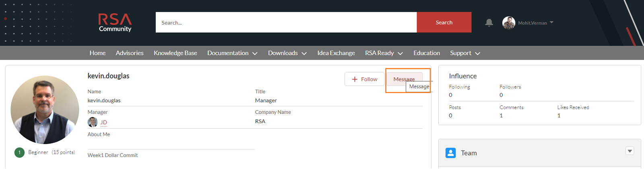Image resolution: width=644 pixels, height=169 pixels.
Task: Click the JD manager avatar icon
Action: pos(93,122)
